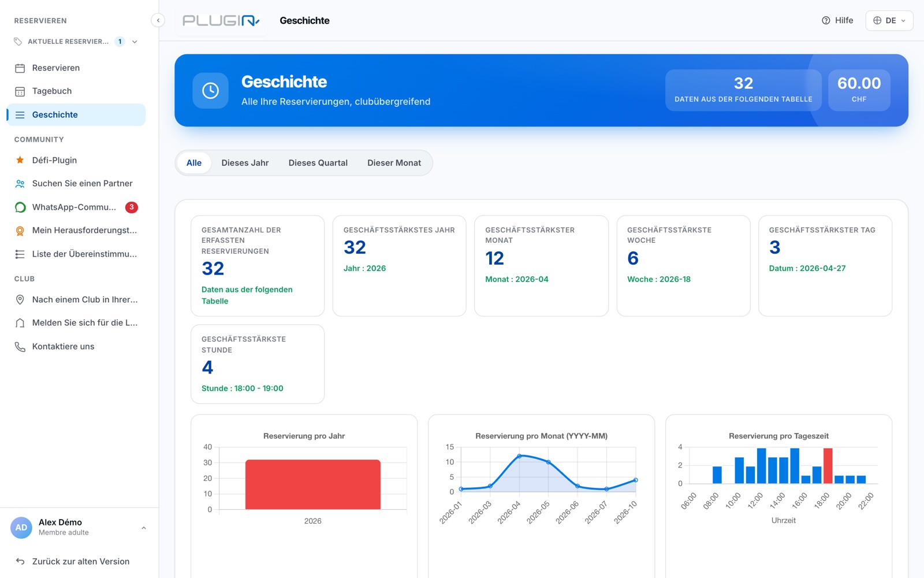Viewport: 924px width, 578px height.
Task: Choose the Dieser Monat filter tab
Action: pos(394,163)
